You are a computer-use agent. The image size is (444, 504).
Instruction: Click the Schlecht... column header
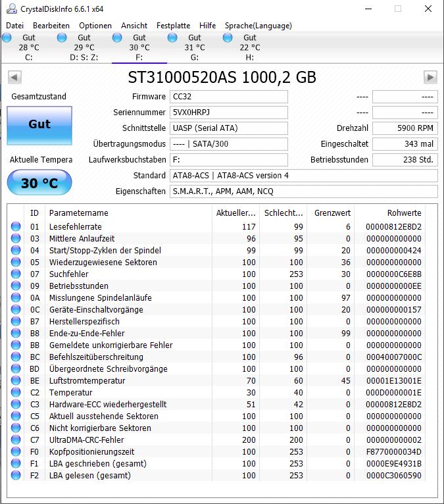pyautogui.click(x=284, y=213)
